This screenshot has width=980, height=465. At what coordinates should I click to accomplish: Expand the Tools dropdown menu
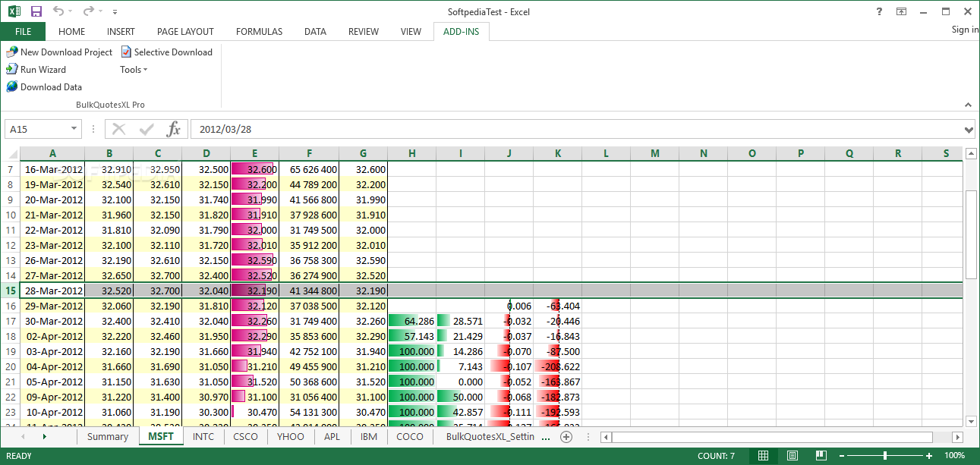point(134,69)
